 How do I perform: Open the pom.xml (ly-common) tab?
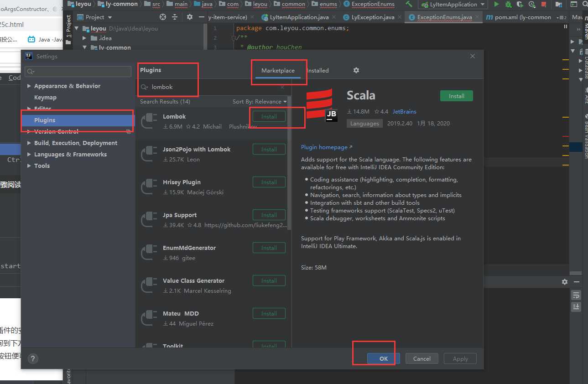519,17
